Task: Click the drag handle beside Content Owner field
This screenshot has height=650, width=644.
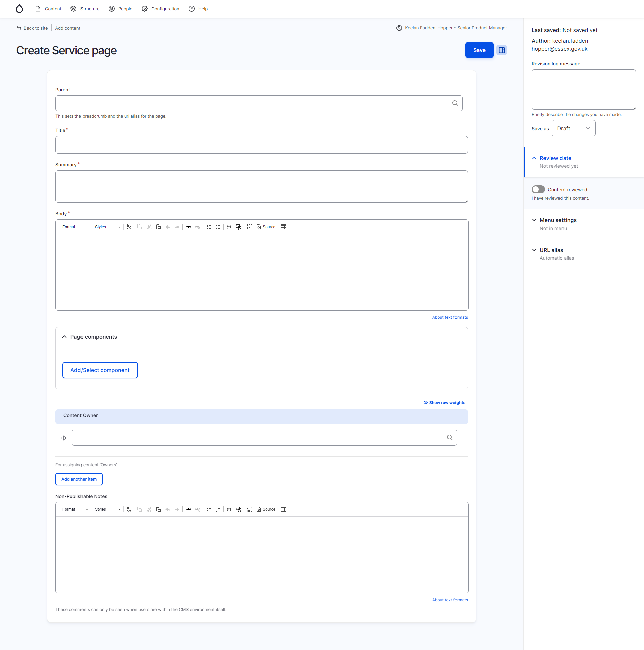Action: [x=63, y=438]
